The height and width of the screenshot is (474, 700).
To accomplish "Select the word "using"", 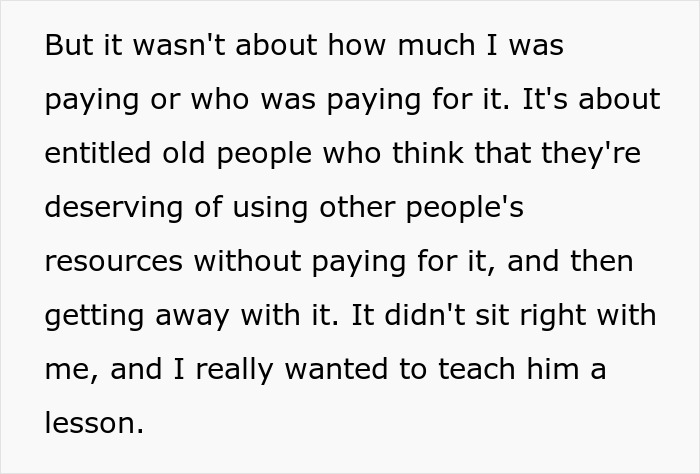I will 270,207.
